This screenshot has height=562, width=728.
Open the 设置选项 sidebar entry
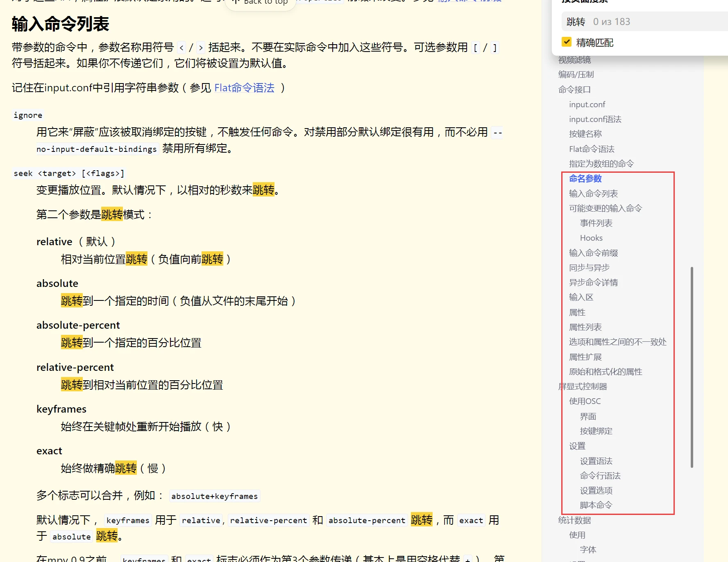[x=596, y=490]
